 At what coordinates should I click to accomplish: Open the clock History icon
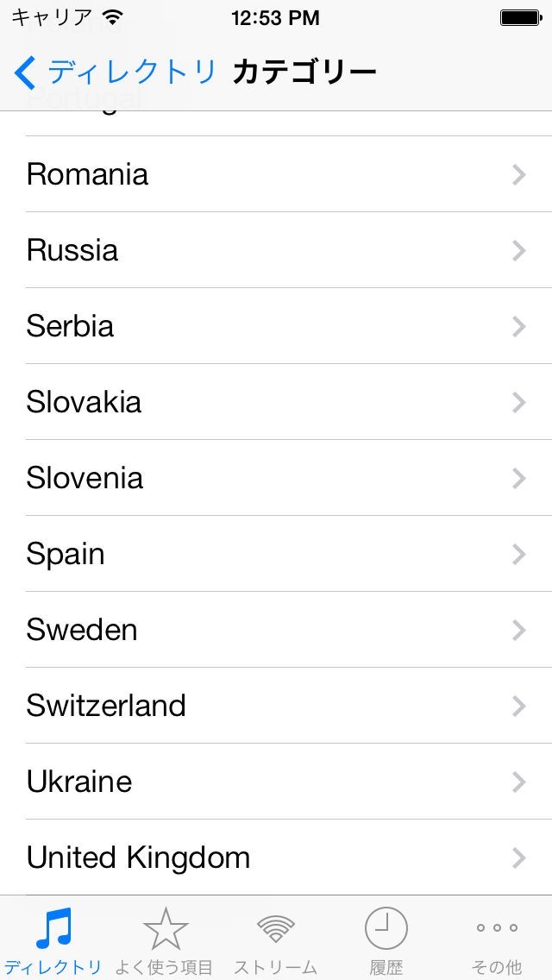(x=386, y=928)
